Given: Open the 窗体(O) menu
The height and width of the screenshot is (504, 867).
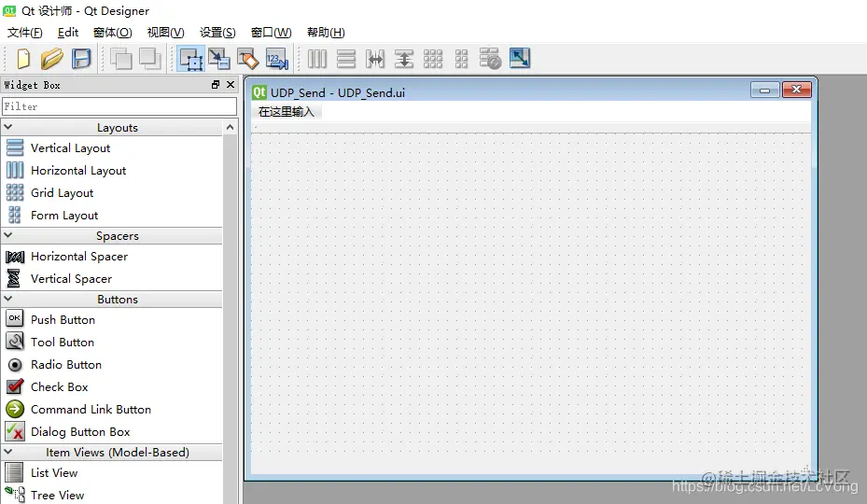Looking at the screenshot, I should pos(113,33).
